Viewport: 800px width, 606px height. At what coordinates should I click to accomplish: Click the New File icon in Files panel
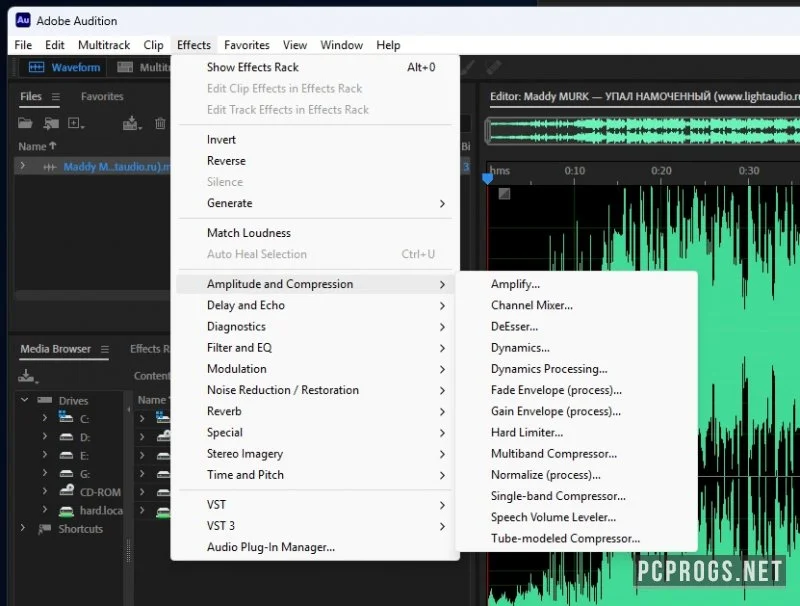click(76, 123)
